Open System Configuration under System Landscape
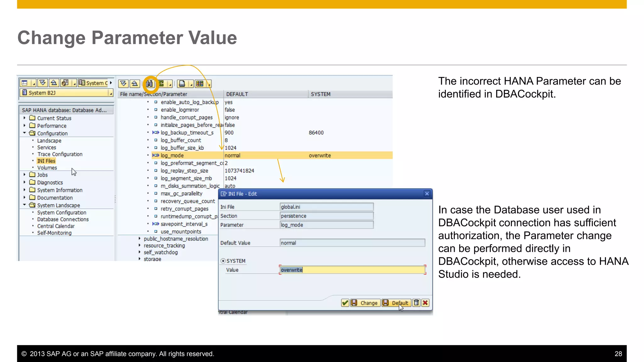 point(62,212)
